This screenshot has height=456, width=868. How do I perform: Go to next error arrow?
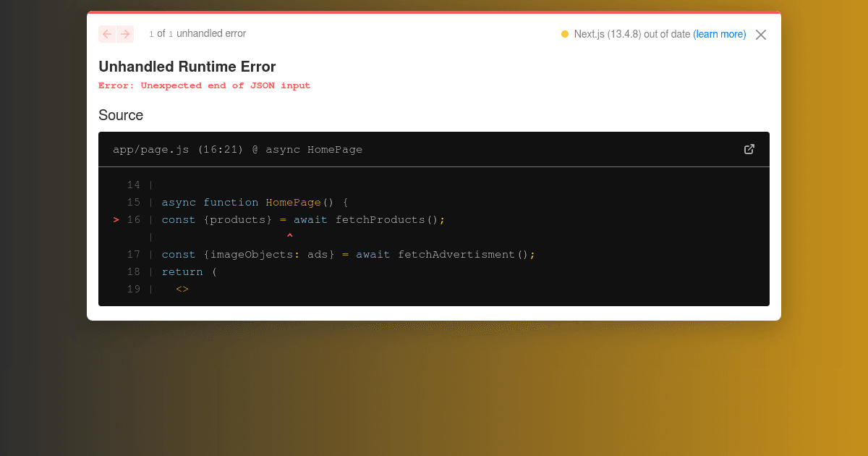125,34
